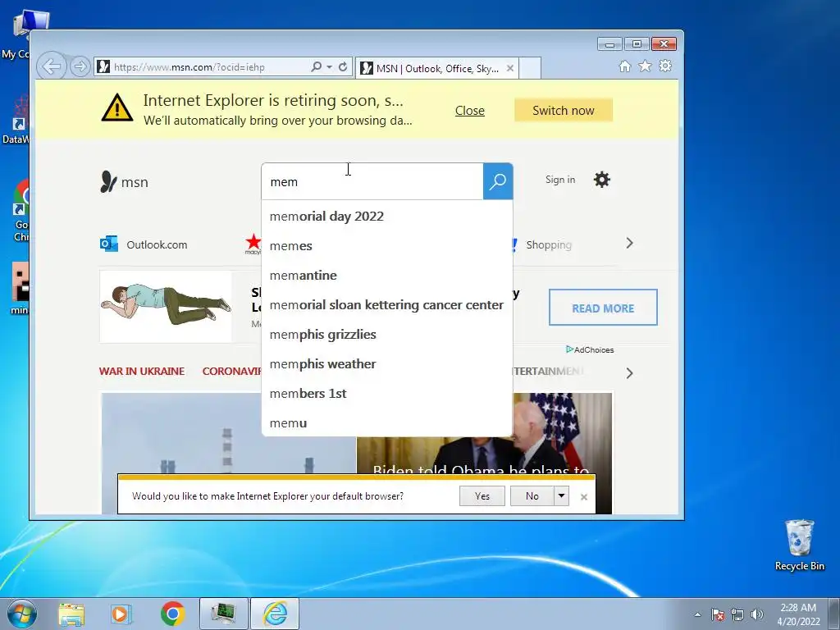
Task: Choose the members 1st suggestion
Action: (x=387, y=393)
